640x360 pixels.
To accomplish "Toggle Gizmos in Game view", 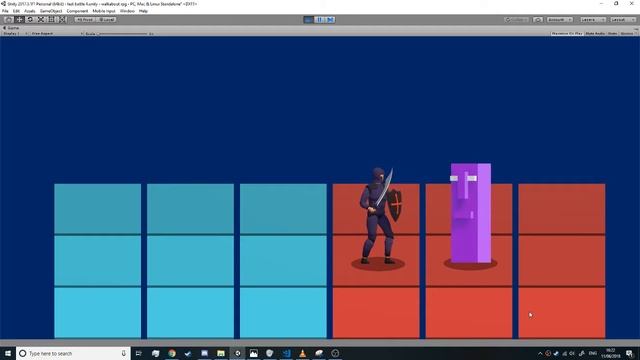I will pyautogui.click(x=626, y=33).
